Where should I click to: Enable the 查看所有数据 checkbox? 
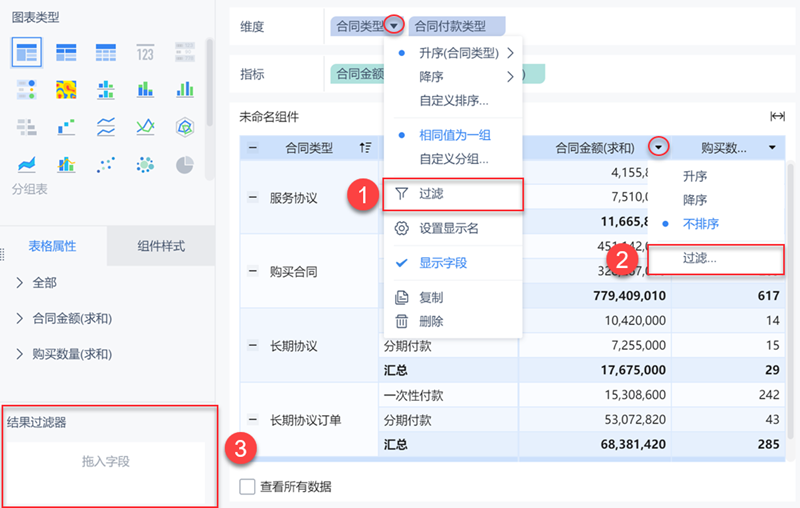247,487
